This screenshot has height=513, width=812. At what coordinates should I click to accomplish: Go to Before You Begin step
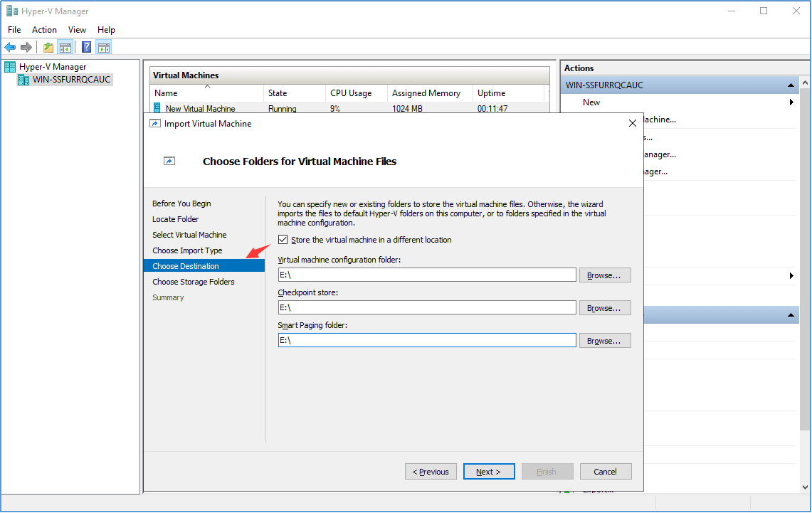click(181, 203)
